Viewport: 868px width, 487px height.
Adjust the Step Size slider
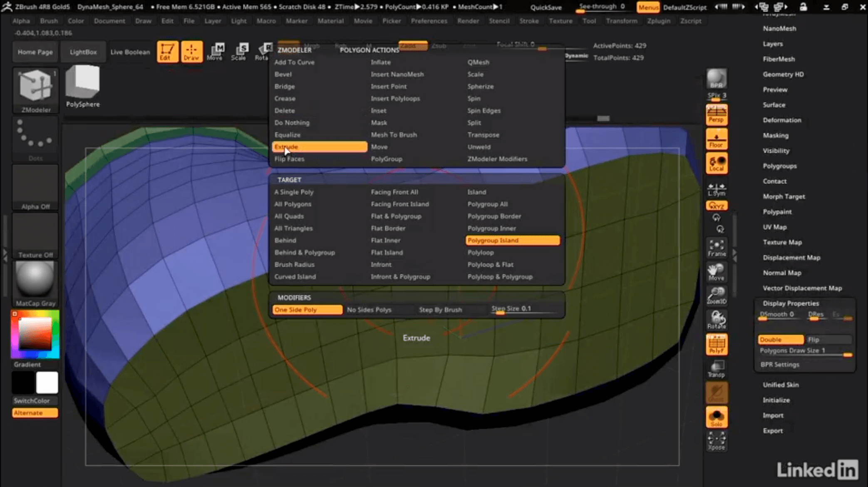tap(524, 309)
